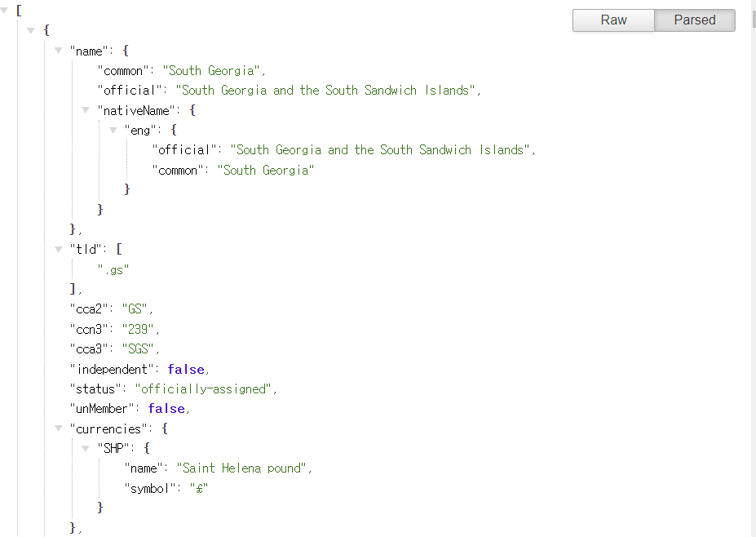Click the "nativeName" key

coord(136,110)
